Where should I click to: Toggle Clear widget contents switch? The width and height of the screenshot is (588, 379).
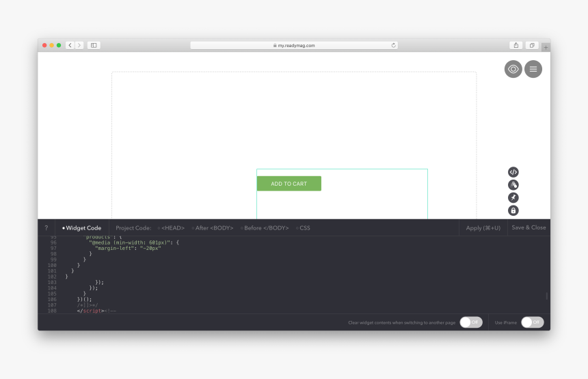point(471,322)
